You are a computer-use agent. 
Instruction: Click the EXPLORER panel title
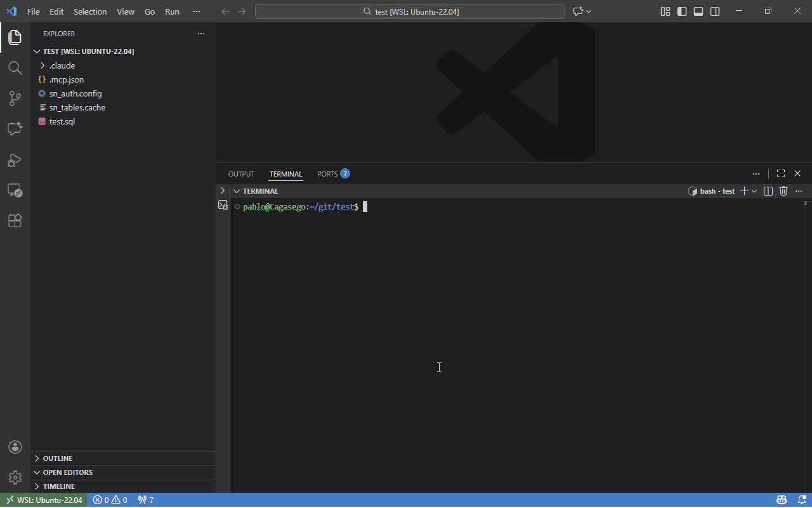tap(59, 34)
